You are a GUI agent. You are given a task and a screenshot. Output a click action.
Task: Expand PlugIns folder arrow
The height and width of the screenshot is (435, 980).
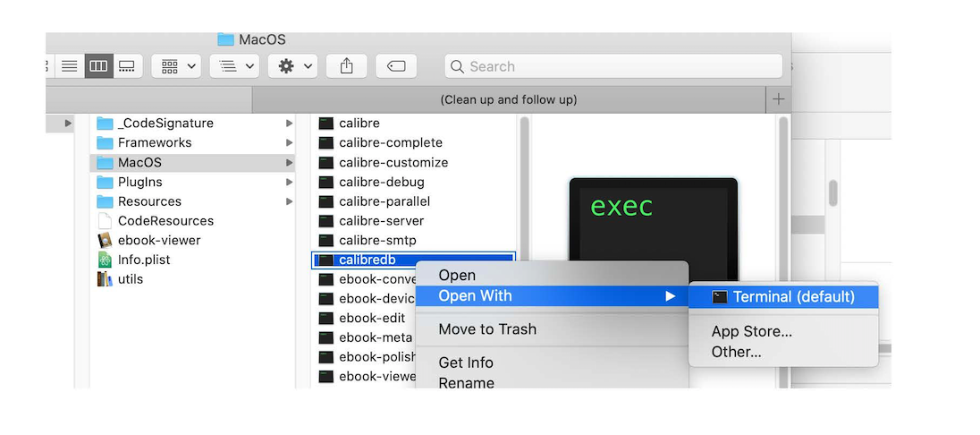coord(290,182)
